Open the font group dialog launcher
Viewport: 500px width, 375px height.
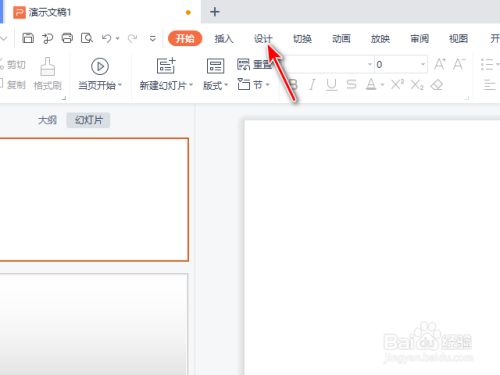(467, 98)
